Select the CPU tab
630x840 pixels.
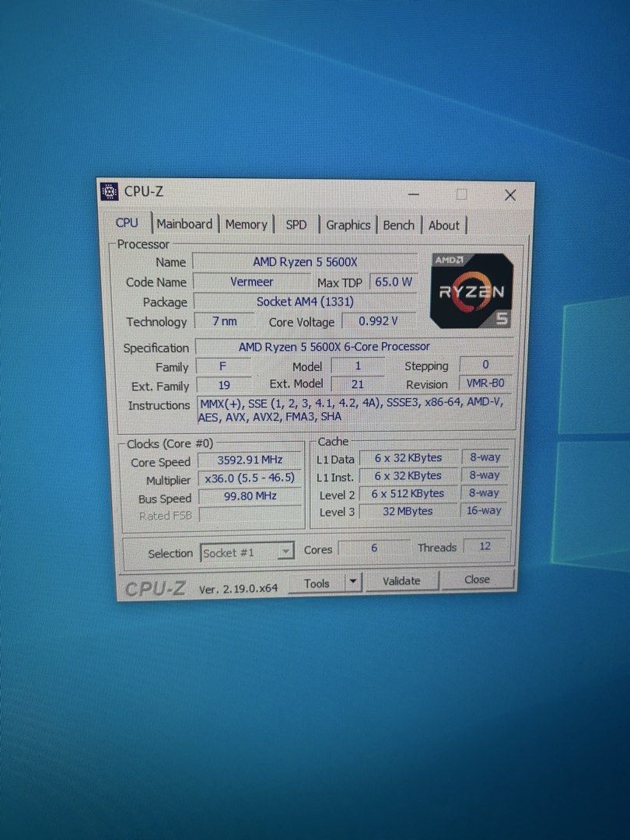(x=127, y=222)
